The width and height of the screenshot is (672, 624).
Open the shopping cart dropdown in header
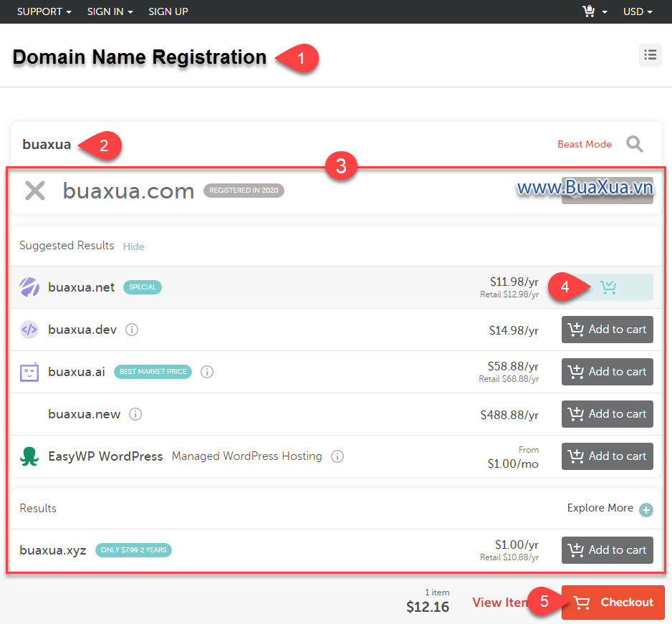point(595,11)
